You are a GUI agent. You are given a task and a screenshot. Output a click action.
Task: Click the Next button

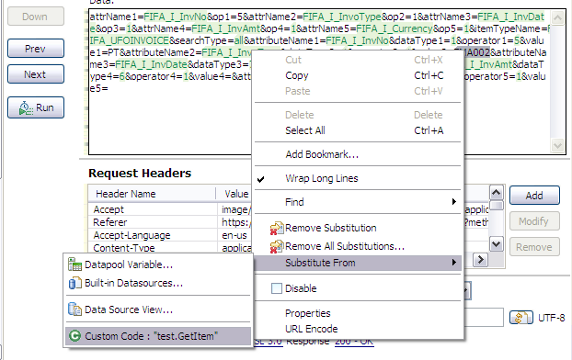coord(36,74)
